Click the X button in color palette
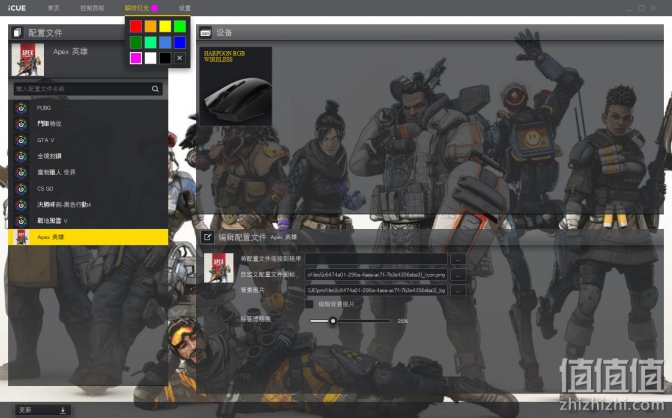Image resolution: width=672 pixels, height=418 pixels. click(180, 58)
